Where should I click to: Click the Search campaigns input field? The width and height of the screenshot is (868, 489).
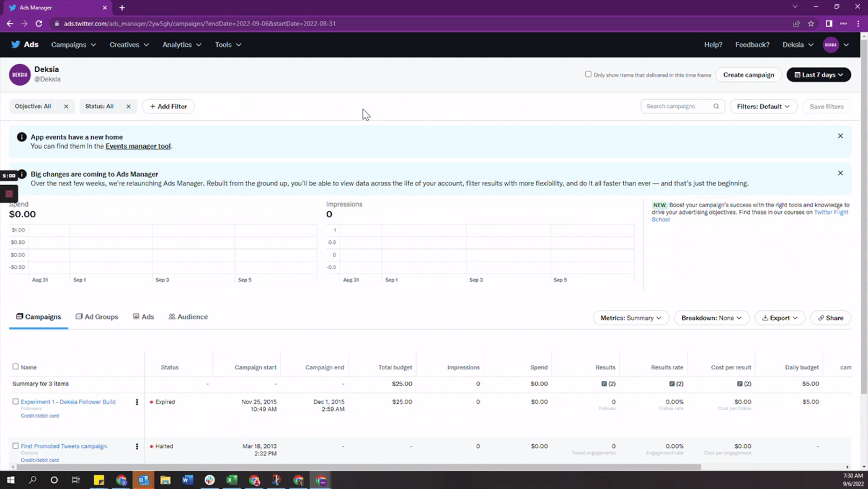click(x=677, y=107)
